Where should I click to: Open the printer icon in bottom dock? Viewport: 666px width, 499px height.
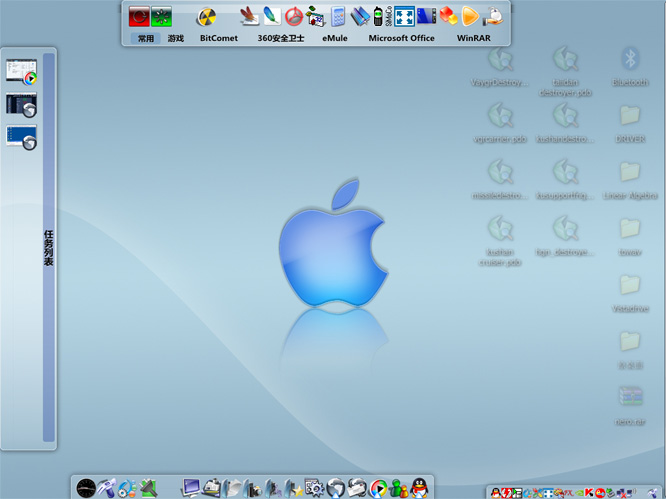click(x=211, y=488)
